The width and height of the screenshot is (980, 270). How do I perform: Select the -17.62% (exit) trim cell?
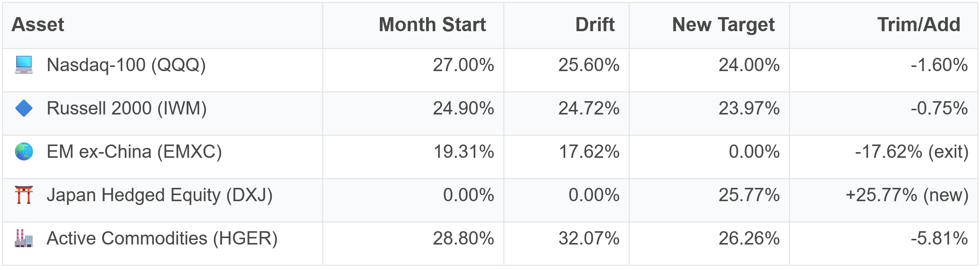tap(912, 152)
